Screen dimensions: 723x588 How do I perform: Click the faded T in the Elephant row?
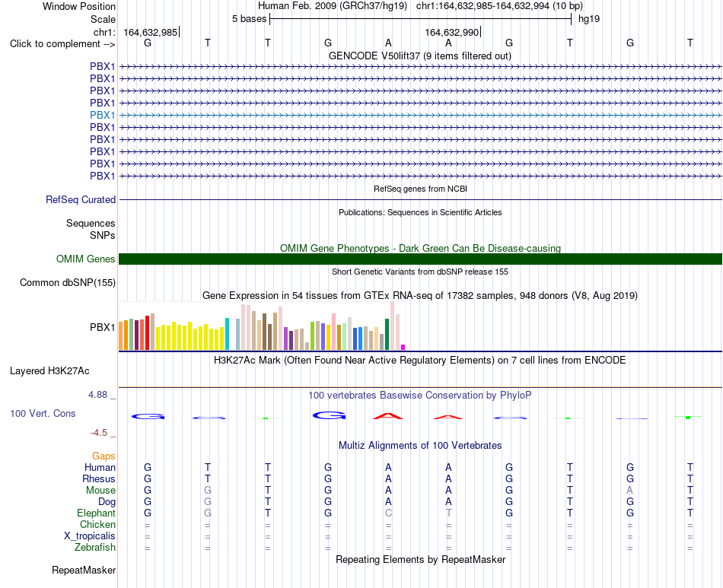[449, 513]
